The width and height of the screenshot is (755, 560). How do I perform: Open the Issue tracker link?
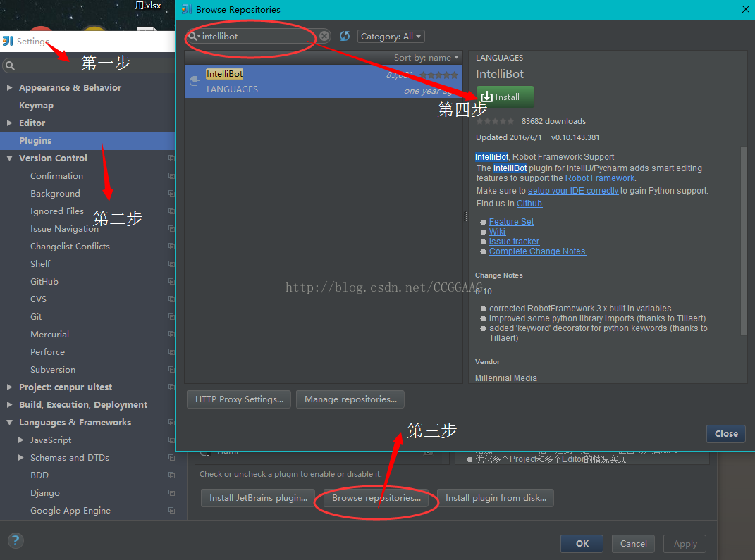point(514,241)
